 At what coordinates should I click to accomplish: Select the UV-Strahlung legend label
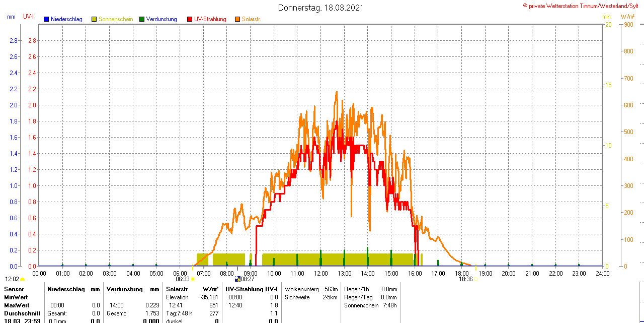tap(210, 19)
